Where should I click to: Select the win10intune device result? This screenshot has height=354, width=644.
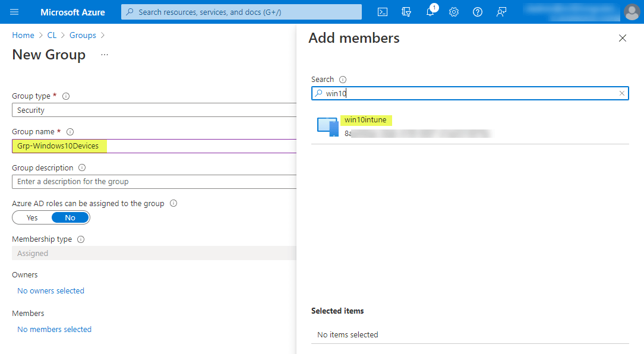pyautogui.click(x=366, y=120)
